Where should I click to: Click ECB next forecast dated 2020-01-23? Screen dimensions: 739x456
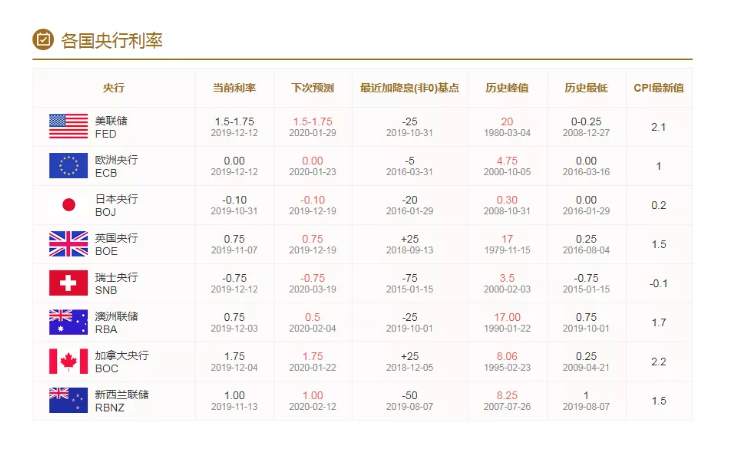[312, 165]
